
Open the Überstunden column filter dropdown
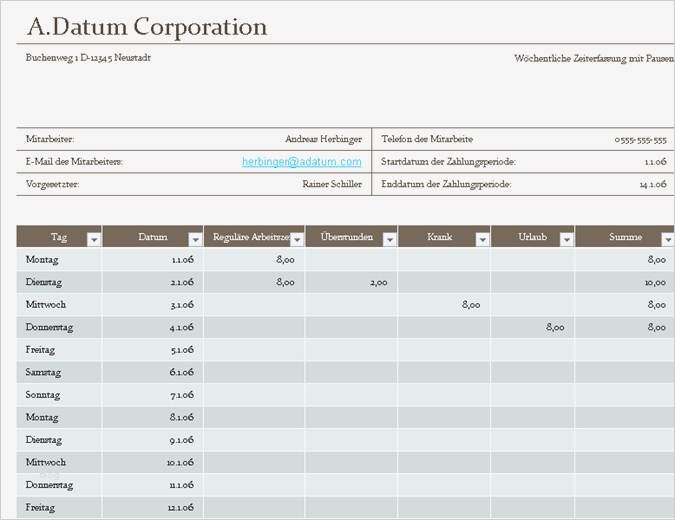tap(390, 238)
